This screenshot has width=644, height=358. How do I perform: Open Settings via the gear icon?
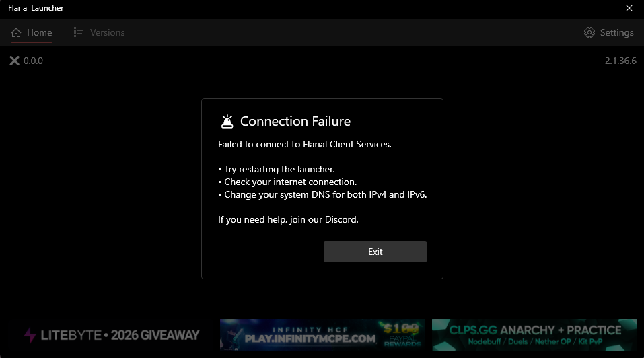tap(589, 32)
